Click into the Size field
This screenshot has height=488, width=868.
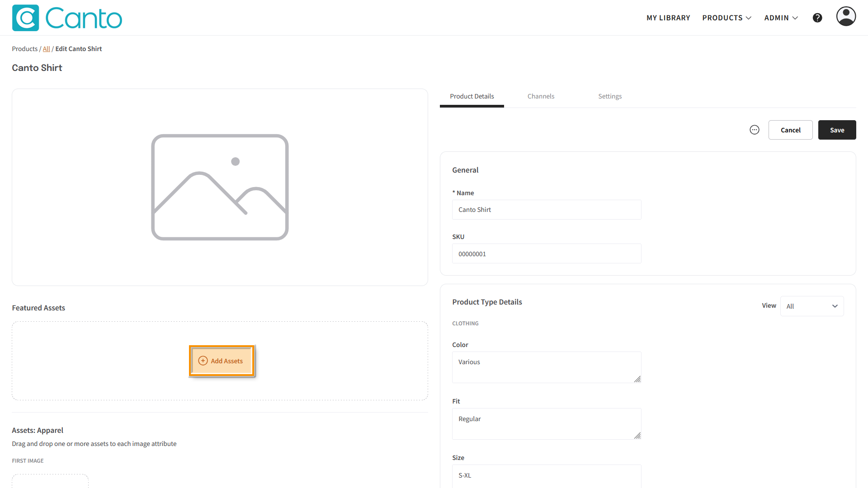click(x=547, y=476)
